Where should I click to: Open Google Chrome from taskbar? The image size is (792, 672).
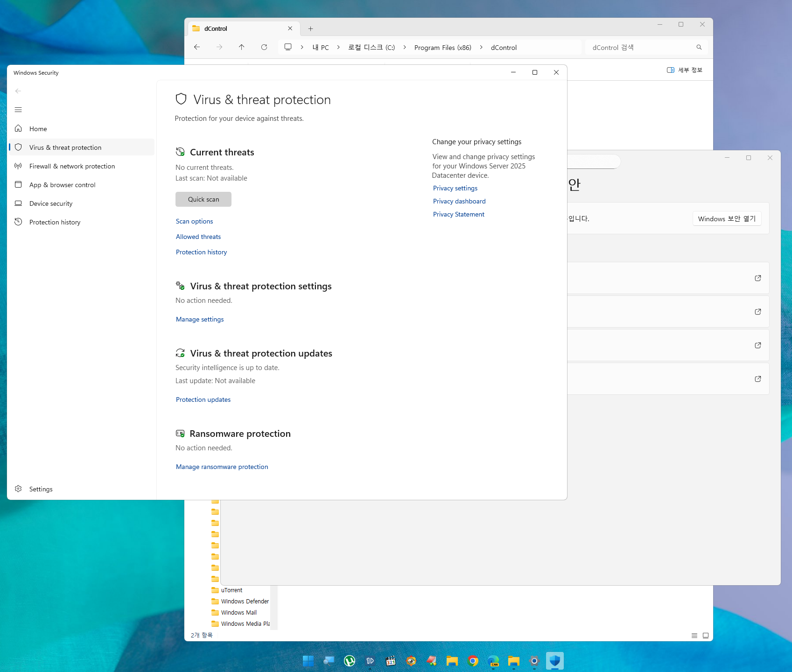473,661
